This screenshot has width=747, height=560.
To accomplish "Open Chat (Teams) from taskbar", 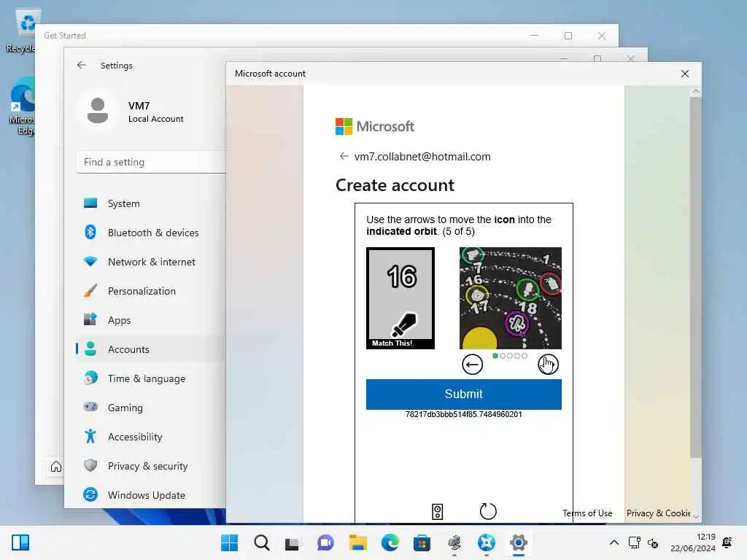I will point(325,542).
